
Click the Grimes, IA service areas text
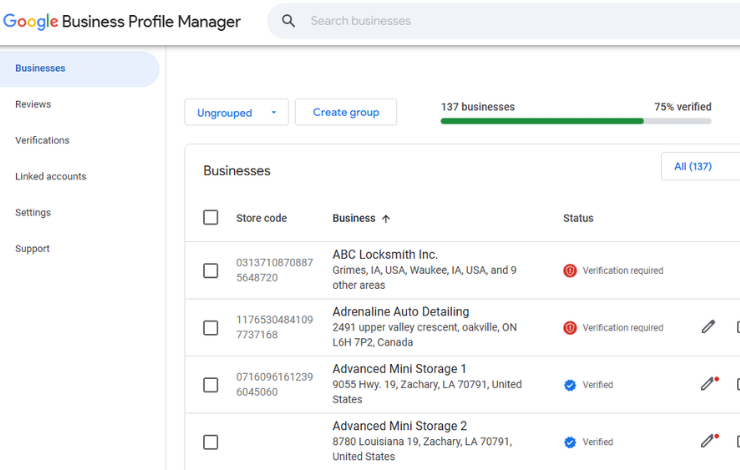click(424, 277)
